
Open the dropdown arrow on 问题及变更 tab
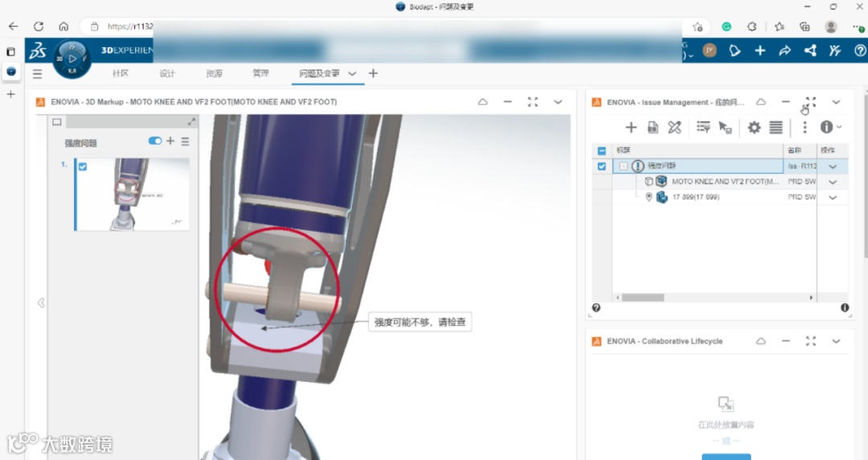[352, 73]
